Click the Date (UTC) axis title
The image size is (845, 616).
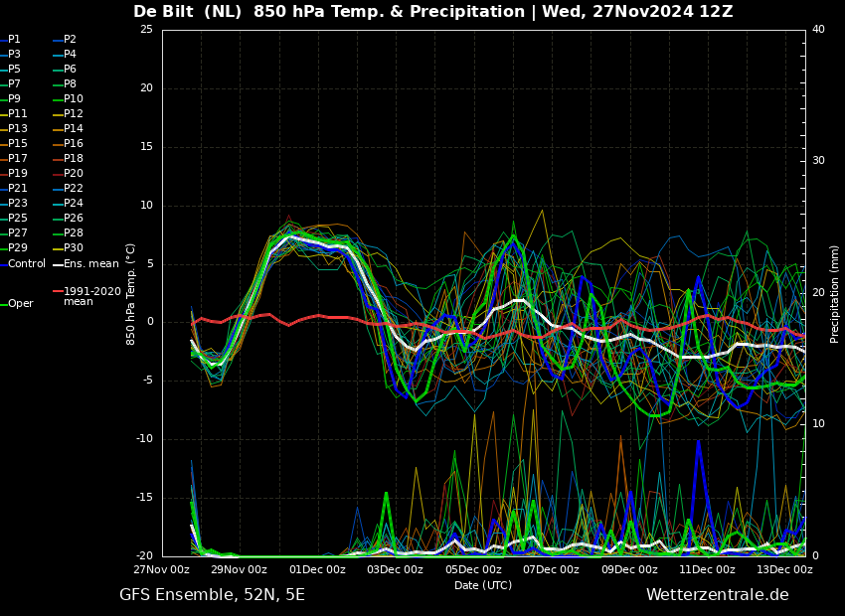[x=483, y=585]
